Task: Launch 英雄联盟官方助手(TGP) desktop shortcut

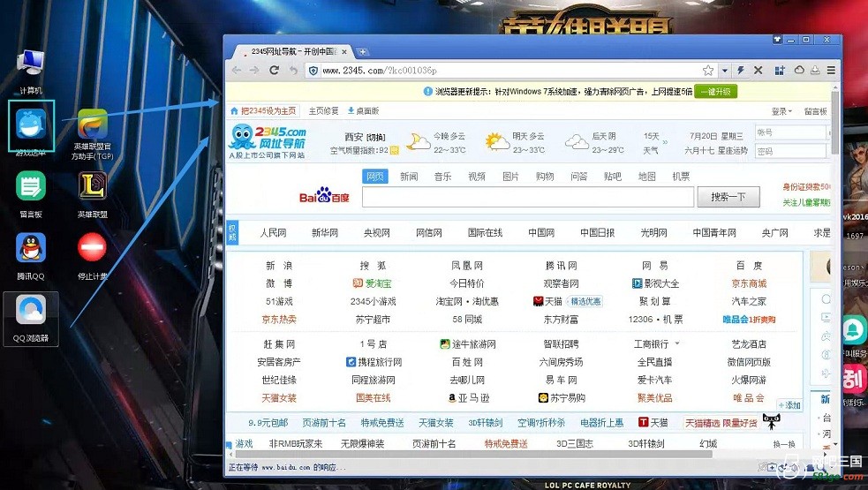Action: click(x=92, y=134)
